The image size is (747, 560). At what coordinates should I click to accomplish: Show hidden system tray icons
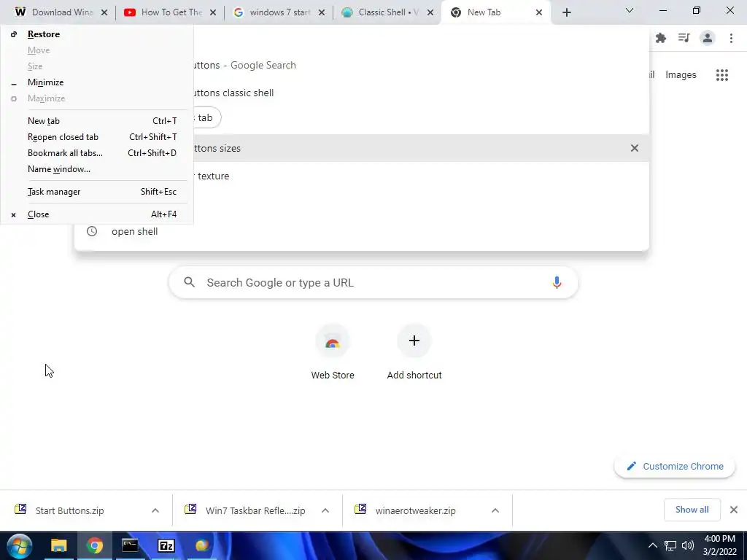click(x=653, y=545)
